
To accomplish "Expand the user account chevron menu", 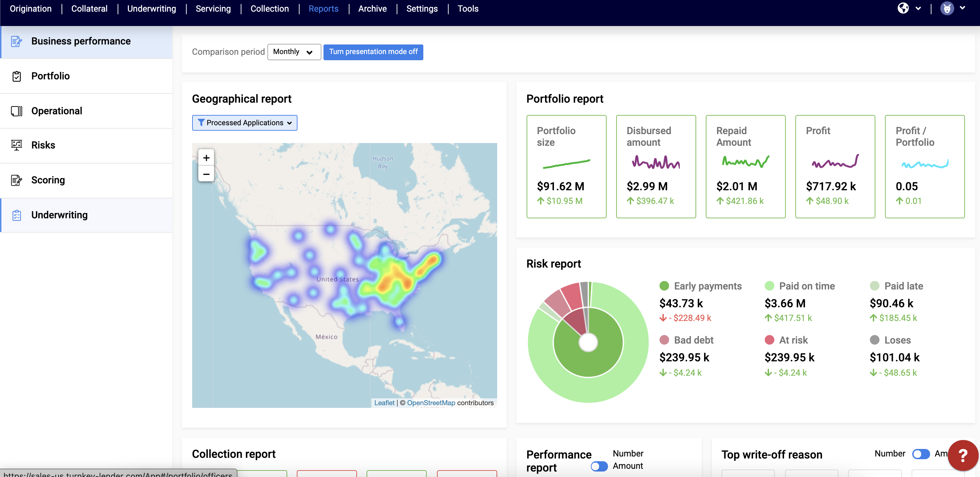I will tap(963, 8).
